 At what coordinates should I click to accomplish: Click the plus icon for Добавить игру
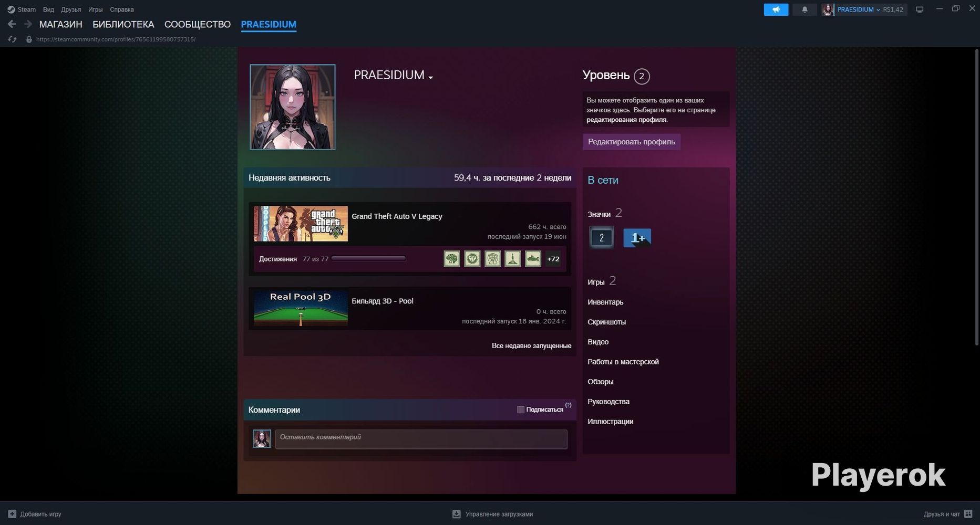[x=12, y=514]
